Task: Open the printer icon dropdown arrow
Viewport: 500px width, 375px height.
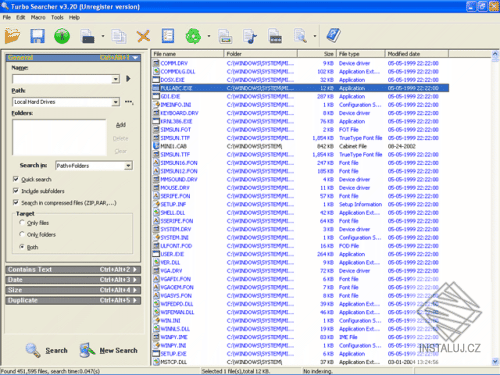Action: [x=103, y=36]
